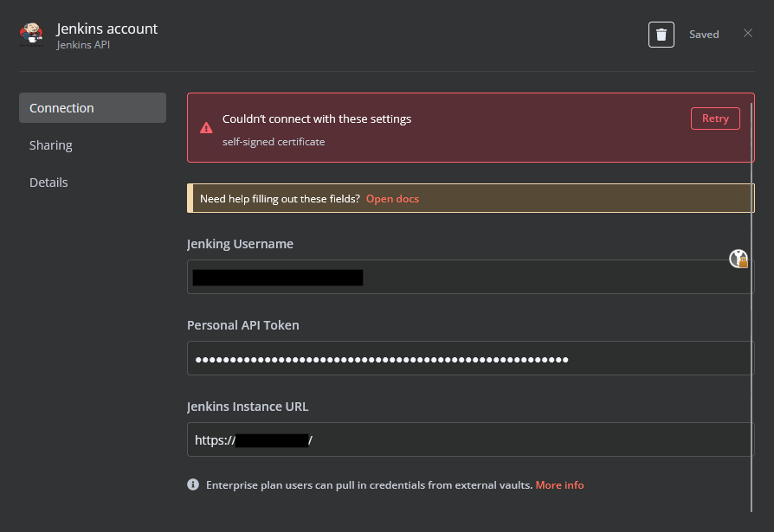Retry the connection test
The height and width of the screenshot is (532, 774).
pyautogui.click(x=715, y=119)
